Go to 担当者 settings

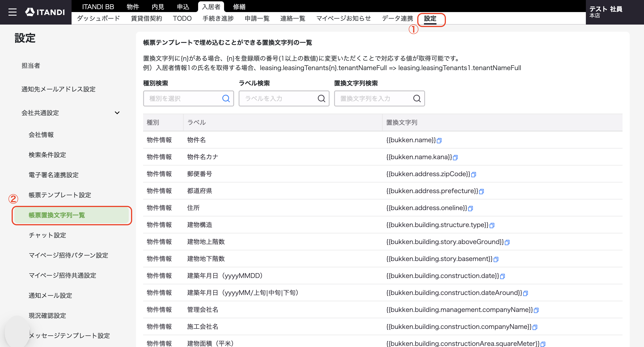coord(31,66)
